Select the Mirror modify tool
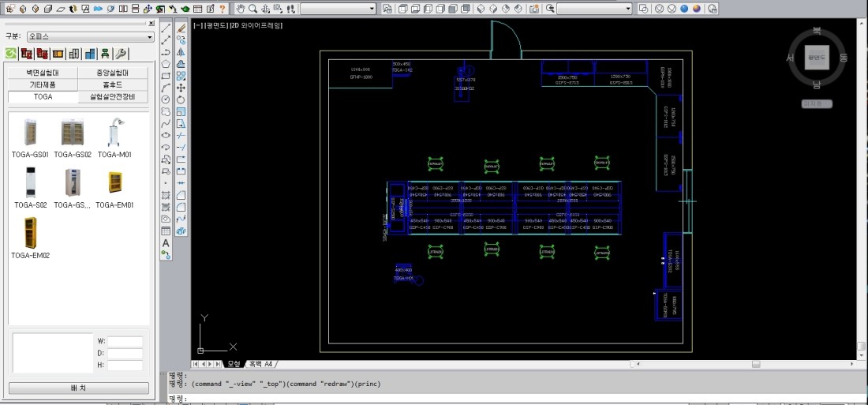The height and width of the screenshot is (405, 868). pos(181,51)
